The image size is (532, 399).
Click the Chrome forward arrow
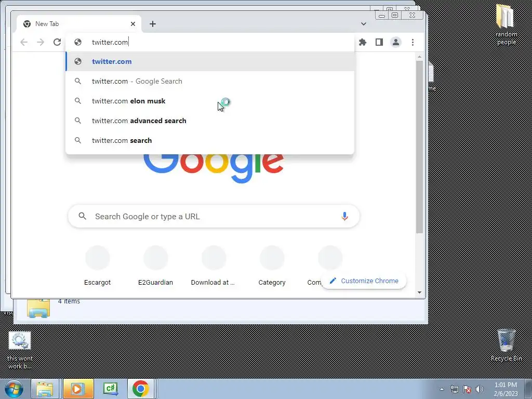point(41,42)
